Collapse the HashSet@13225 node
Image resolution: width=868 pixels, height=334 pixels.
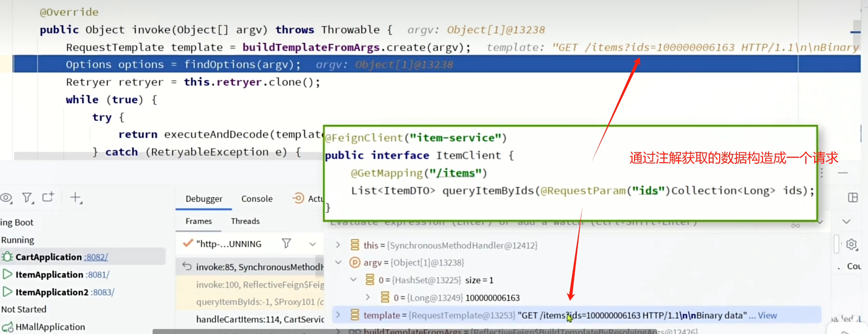(x=353, y=279)
